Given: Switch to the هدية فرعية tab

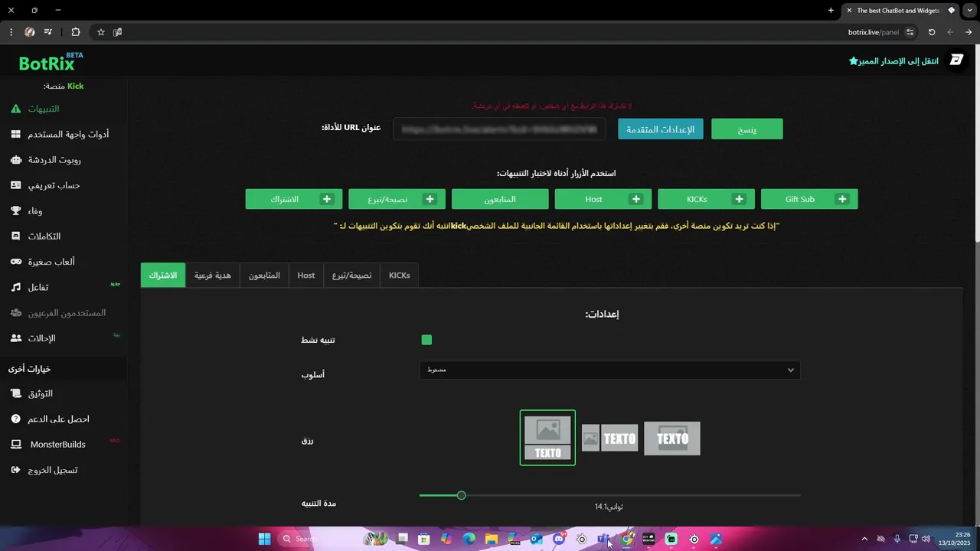Looking at the screenshot, I should pos(212,275).
